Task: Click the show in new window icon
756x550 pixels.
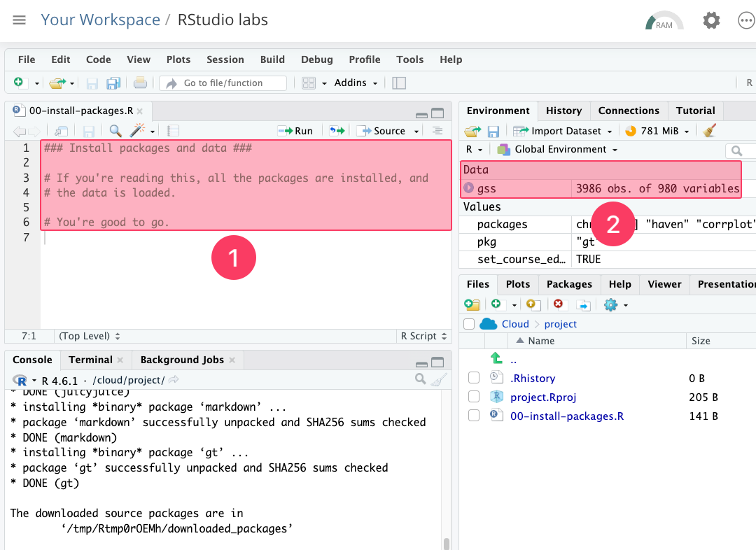Action: coord(61,131)
